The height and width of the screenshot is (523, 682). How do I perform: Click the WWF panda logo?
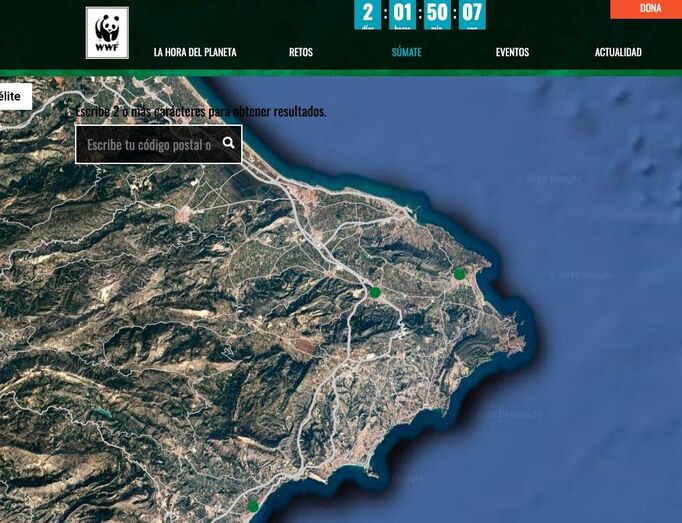click(107, 33)
